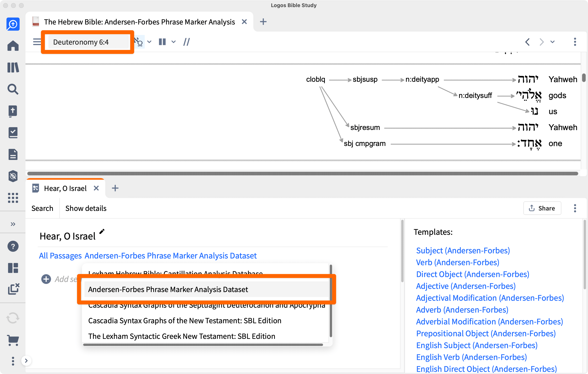Image resolution: width=588 pixels, height=374 pixels.
Task: Add a new tab beside Hear, O Israel tab
Action: (115, 188)
